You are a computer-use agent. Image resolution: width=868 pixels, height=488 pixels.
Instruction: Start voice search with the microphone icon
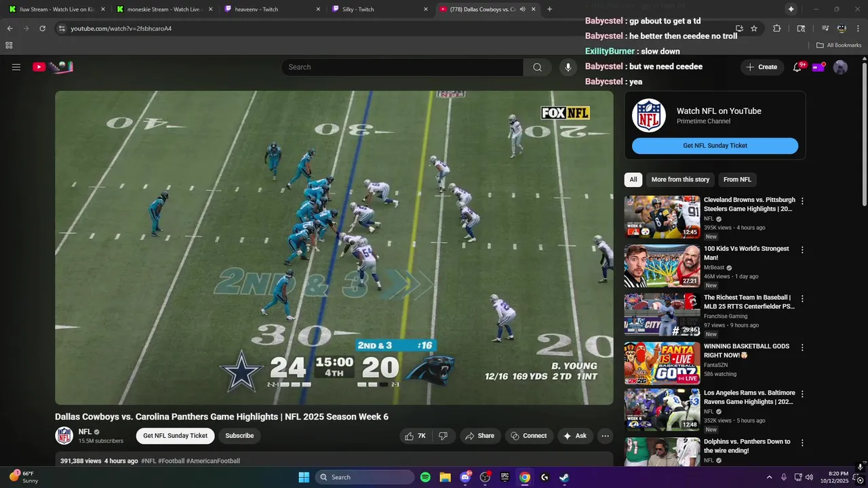click(x=568, y=67)
